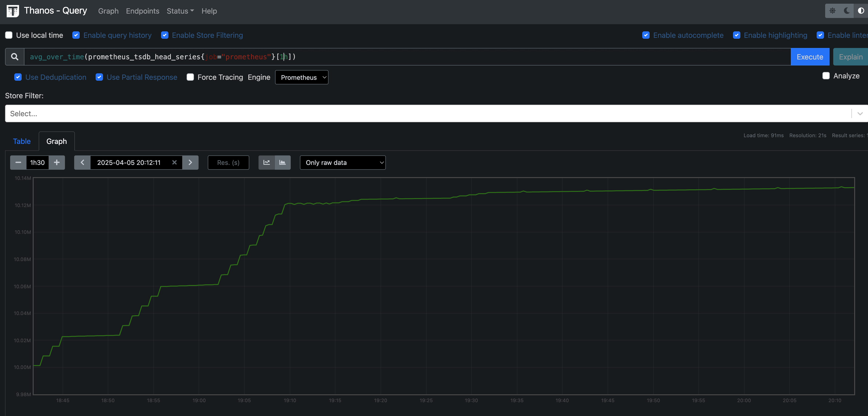868x416 pixels.
Task: Focus the PromQL expression input
Action: (x=407, y=57)
